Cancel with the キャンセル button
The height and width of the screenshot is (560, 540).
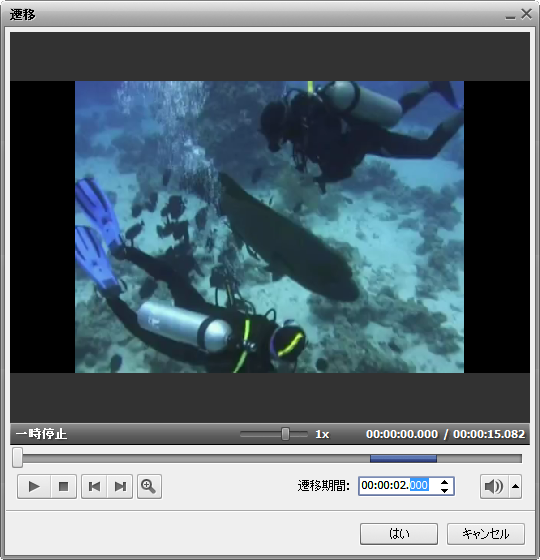coord(486,534)
